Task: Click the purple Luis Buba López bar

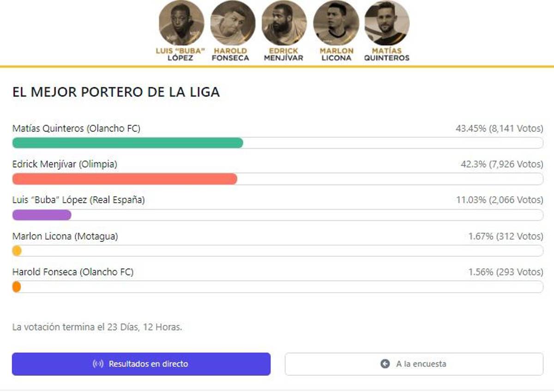Action: [x=42, y=215]
